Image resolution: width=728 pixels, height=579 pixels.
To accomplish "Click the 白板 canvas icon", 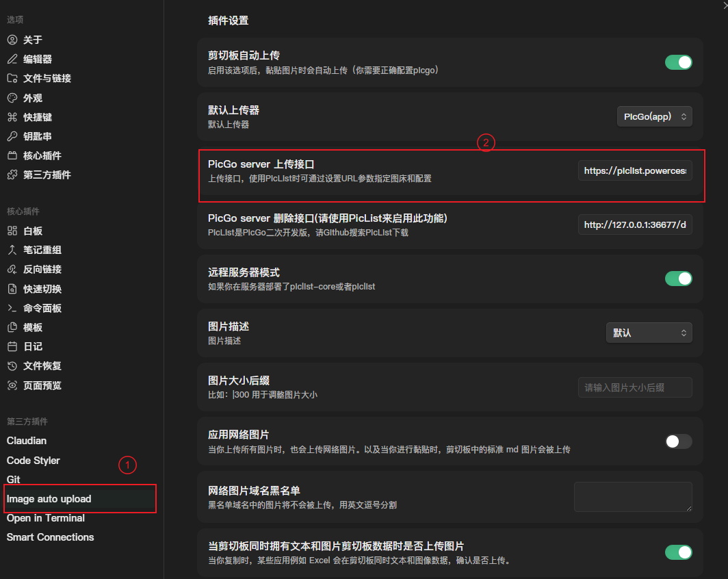I will point(12,231).
